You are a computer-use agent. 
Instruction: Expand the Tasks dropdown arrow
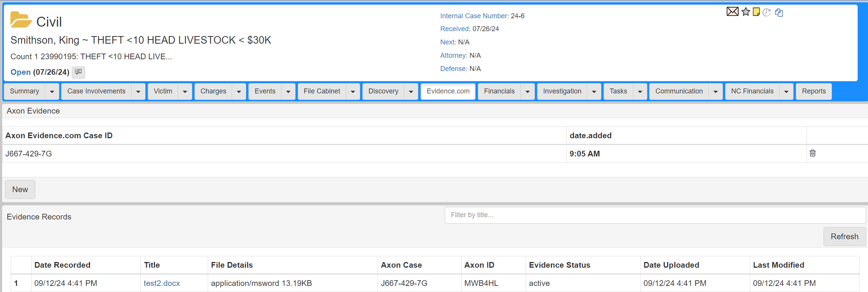tap(640, 92)
